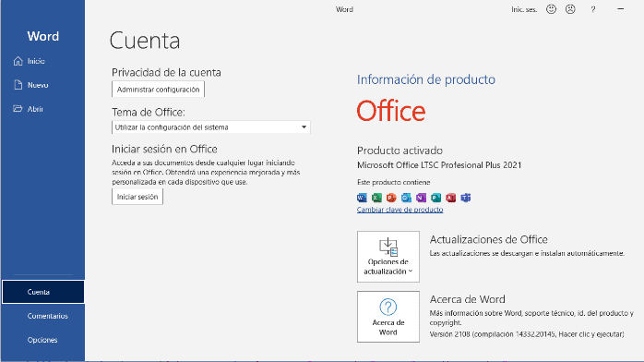Screen dimensions: 644x362
Task: Click the text Microsoft Office LTSC Profesional Plus 2021
Action: pos(439,165)
